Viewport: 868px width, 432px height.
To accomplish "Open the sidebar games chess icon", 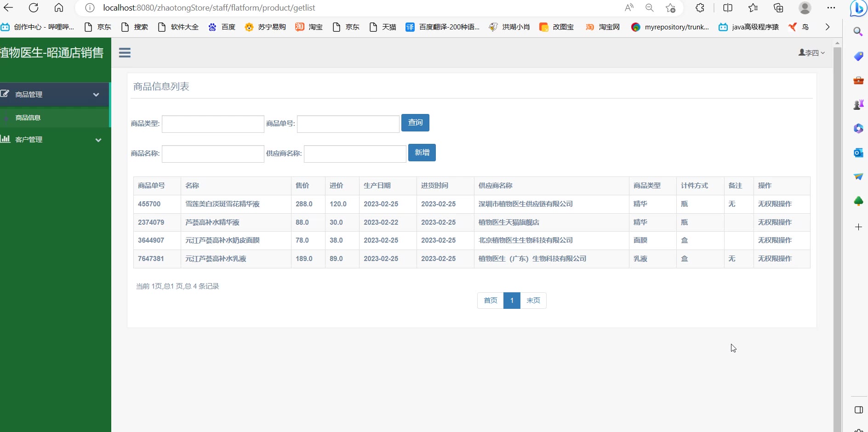I will (858, 104).
